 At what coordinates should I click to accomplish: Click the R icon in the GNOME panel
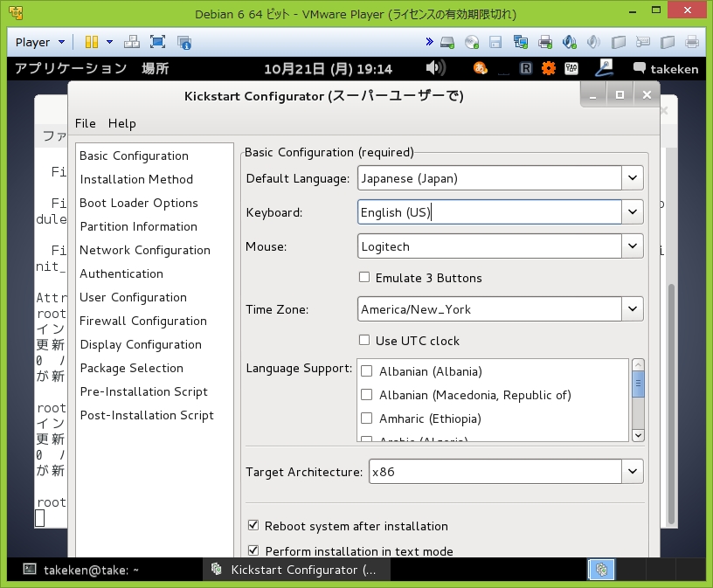[x=526, y=69]
